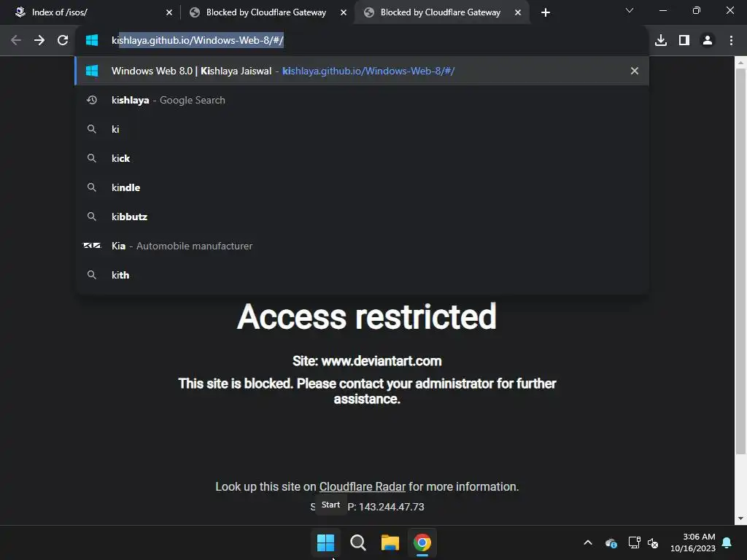This screenshot has width=747, height=560.
Task: Click the page vertical scrollbar thumb
Action: pyautogui.click(x=740, y=261)
